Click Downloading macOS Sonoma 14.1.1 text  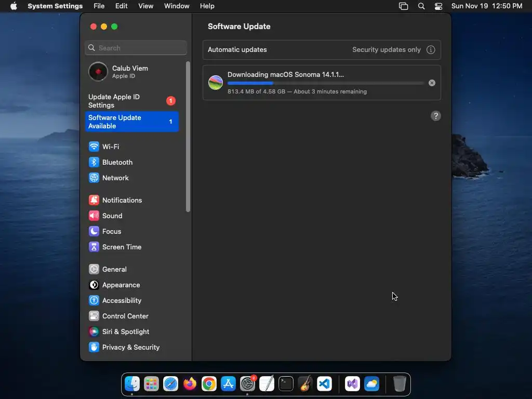(x=285, y=75)
